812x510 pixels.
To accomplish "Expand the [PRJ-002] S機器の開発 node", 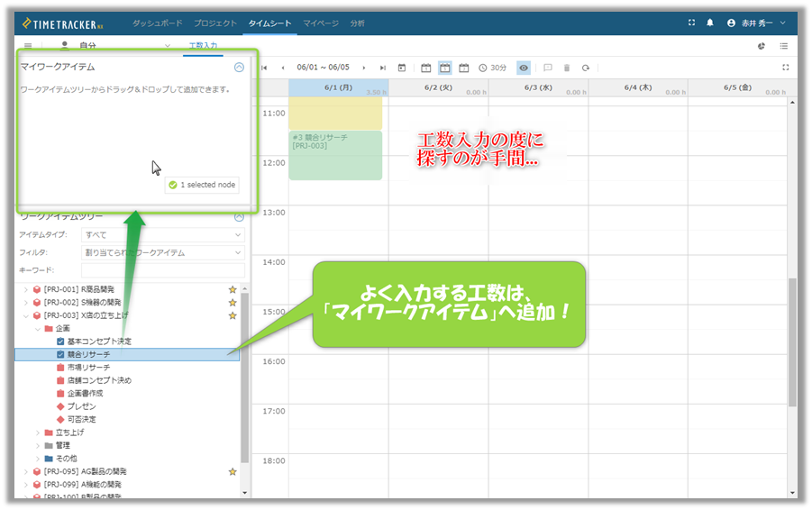I will tap(26, 303).
